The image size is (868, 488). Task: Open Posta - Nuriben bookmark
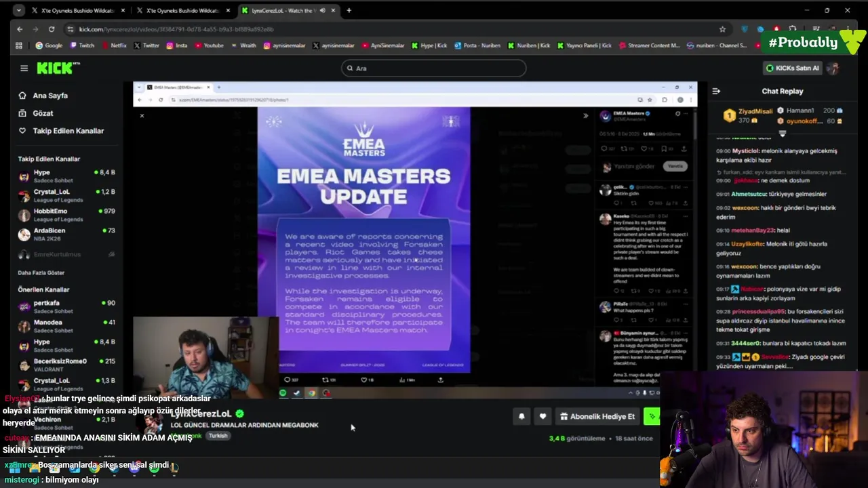click(477, 45)
